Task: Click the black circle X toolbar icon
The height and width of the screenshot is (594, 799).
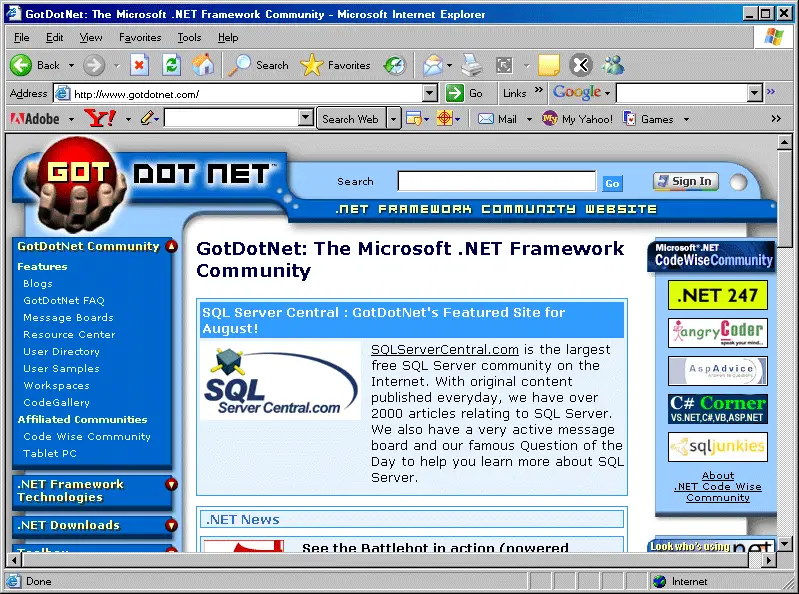Action: (581, 65)
